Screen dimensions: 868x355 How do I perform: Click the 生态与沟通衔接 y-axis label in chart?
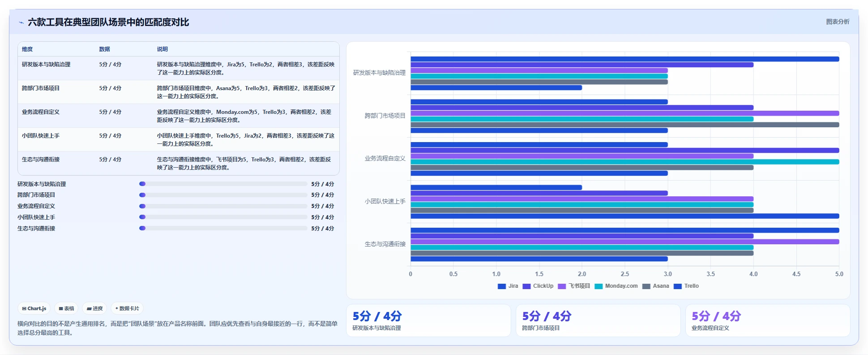[x=385, y=244]
